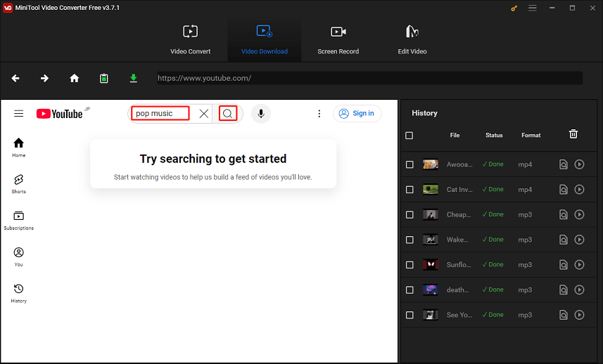Open YouTube settings three-dot menu
This screenshot has height=364, width=603.
click(x=319, y=114)
